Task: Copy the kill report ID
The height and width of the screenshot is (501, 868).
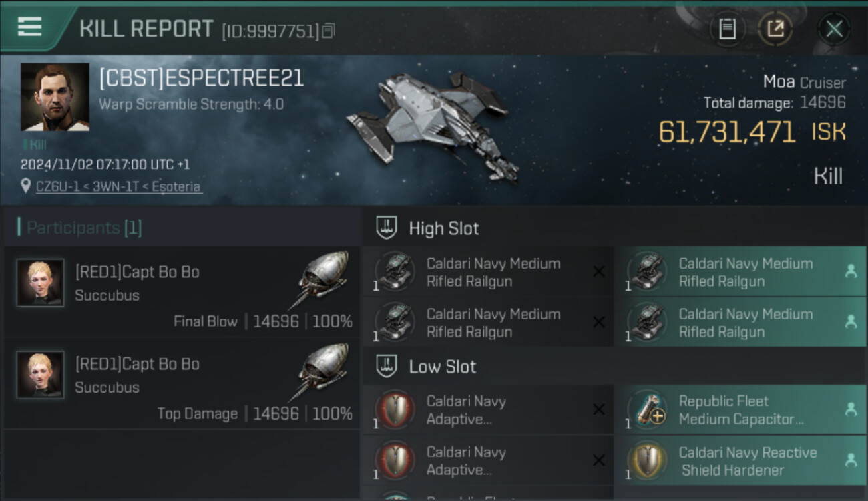Action: click(328, 31)
